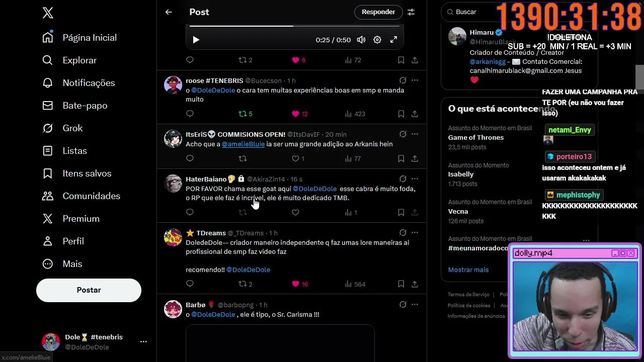
Task: Expand options for #meunamoradocoreano trend
Action: tap(586, 241)
